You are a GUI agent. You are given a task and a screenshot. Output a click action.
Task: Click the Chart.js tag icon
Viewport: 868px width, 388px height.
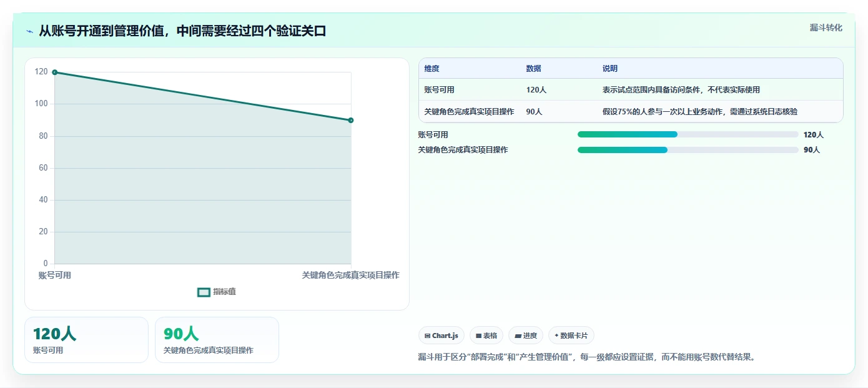427,336
